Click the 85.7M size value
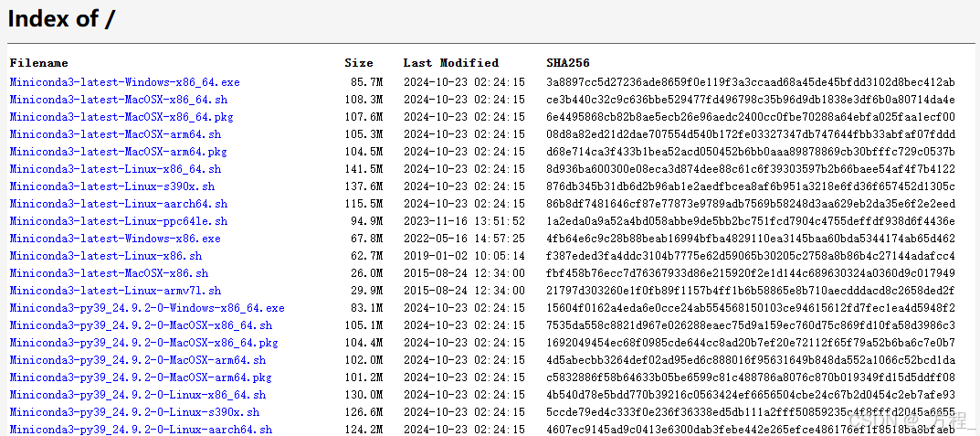Screen dimensions: 980x436 [367, 82]
